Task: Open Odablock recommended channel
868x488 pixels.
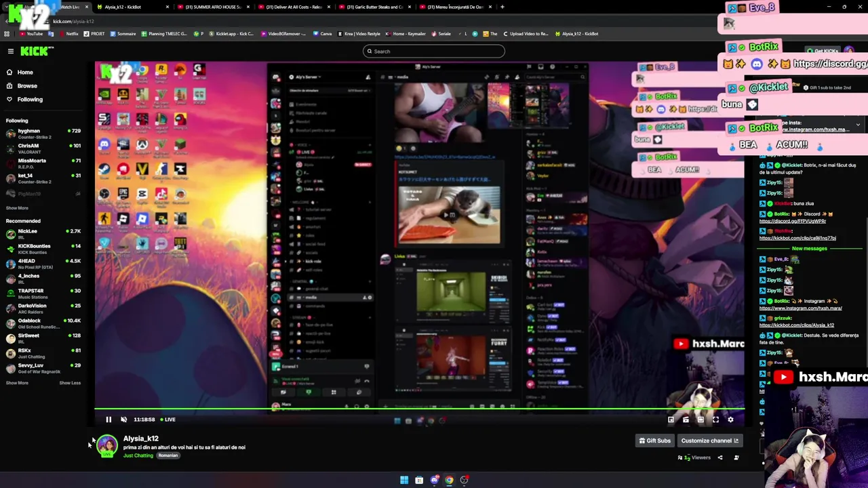Action: pos(42,323)
